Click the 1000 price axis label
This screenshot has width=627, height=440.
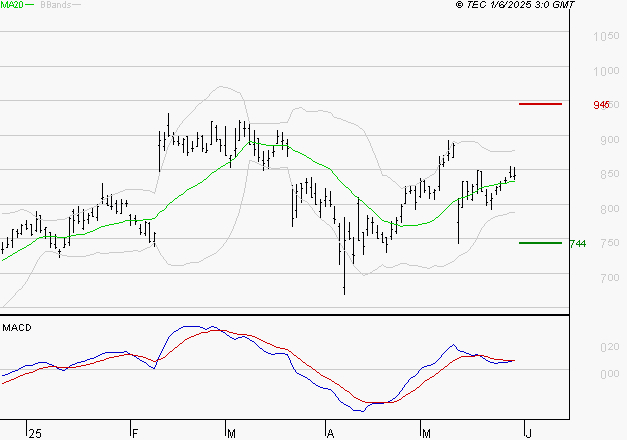(x=606, y=72)
